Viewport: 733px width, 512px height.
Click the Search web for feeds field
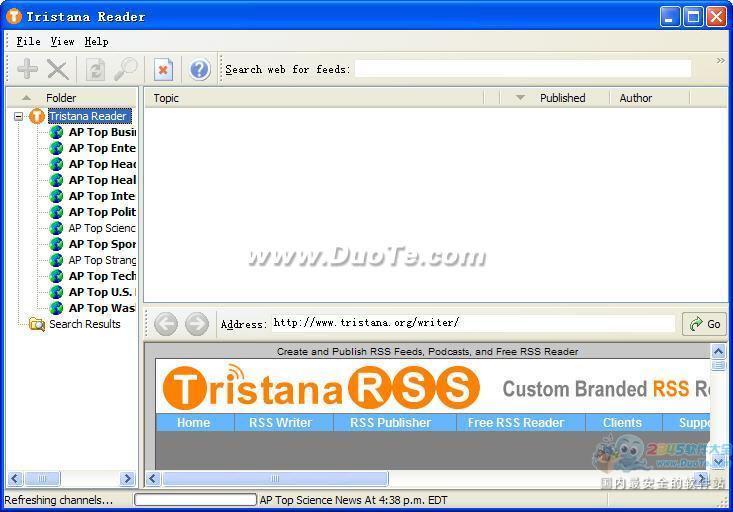tap(523, 69)
